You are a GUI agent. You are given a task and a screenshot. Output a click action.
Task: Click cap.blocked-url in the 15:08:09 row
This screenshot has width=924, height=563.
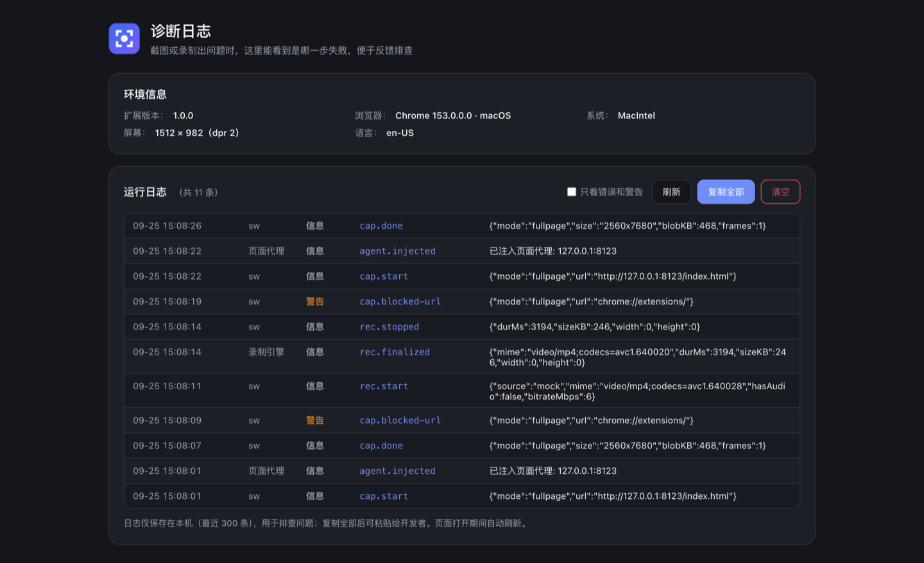click(x=400, y=421)
